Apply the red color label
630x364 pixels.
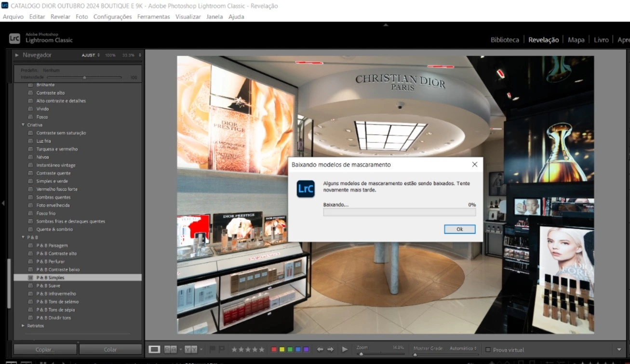tap(274, 350)
